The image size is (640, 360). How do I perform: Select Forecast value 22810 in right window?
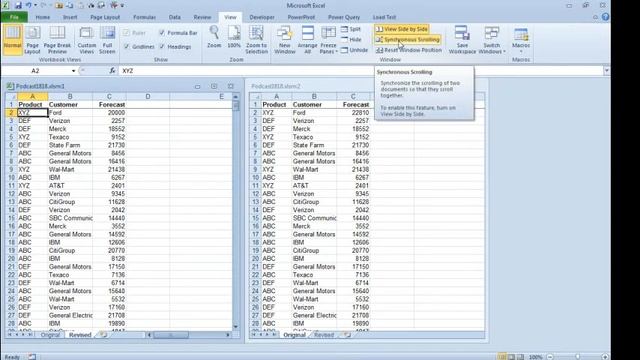coord(353,113)
